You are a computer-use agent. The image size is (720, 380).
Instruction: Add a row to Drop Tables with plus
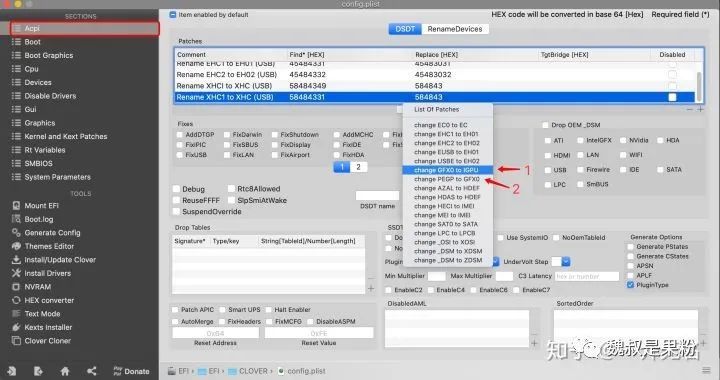(371, 288)
